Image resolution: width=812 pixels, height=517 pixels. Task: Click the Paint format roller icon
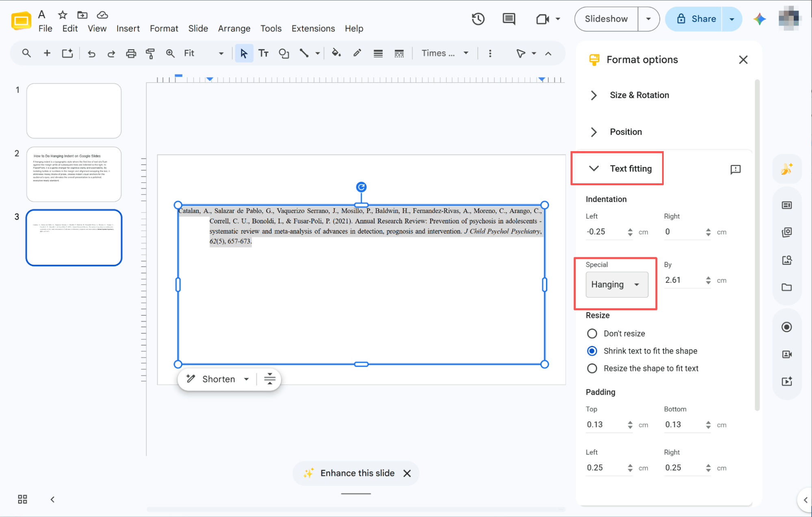150,53
